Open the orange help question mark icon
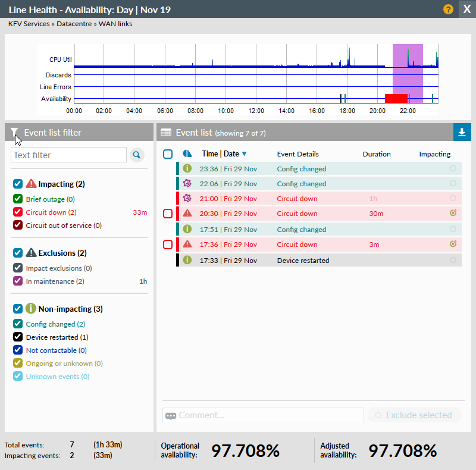 point(448,9)
